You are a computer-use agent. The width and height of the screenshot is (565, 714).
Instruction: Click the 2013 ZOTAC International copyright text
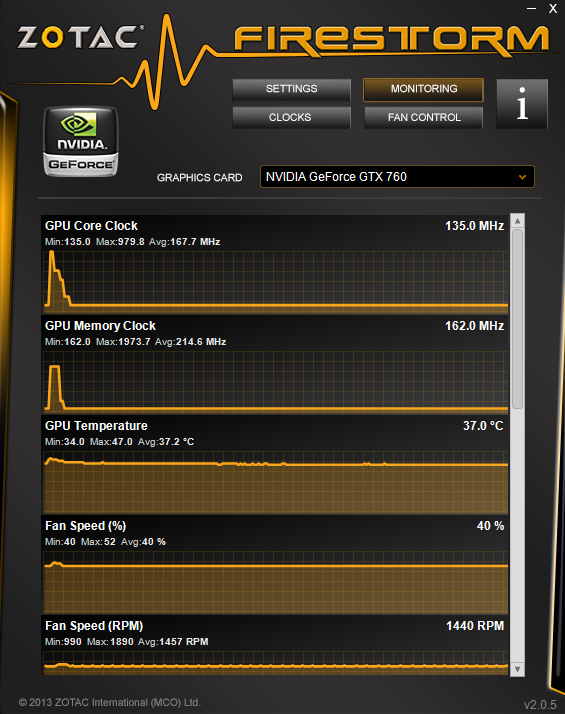tap(110, 702)
